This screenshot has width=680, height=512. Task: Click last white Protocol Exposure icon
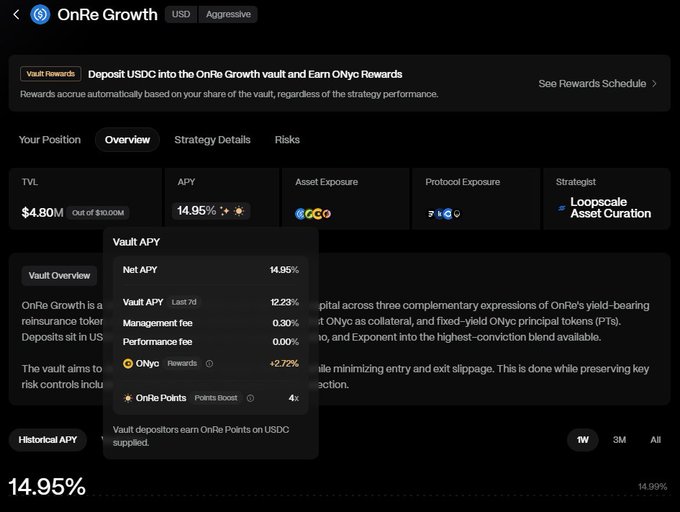457,214
